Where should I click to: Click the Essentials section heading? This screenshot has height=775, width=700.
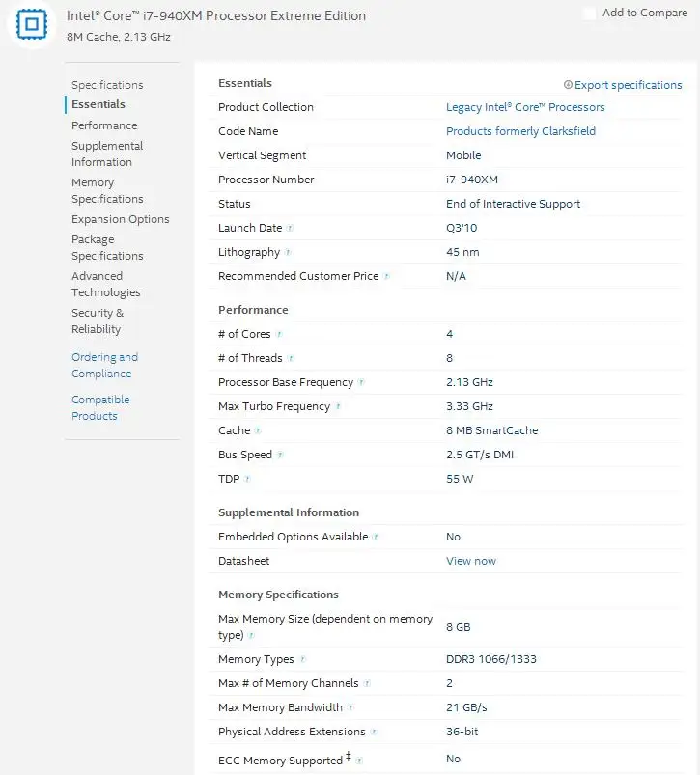click(x=245, y=83)
